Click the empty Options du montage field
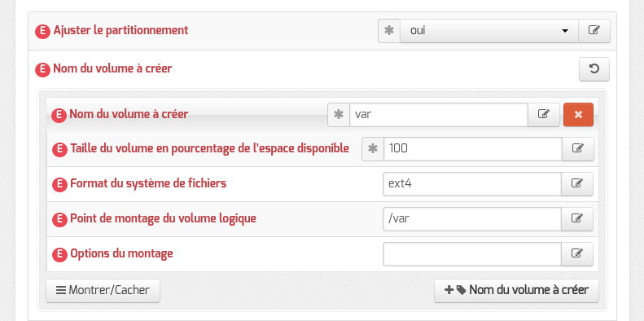 pyautogui.click(x=472, y=254)
